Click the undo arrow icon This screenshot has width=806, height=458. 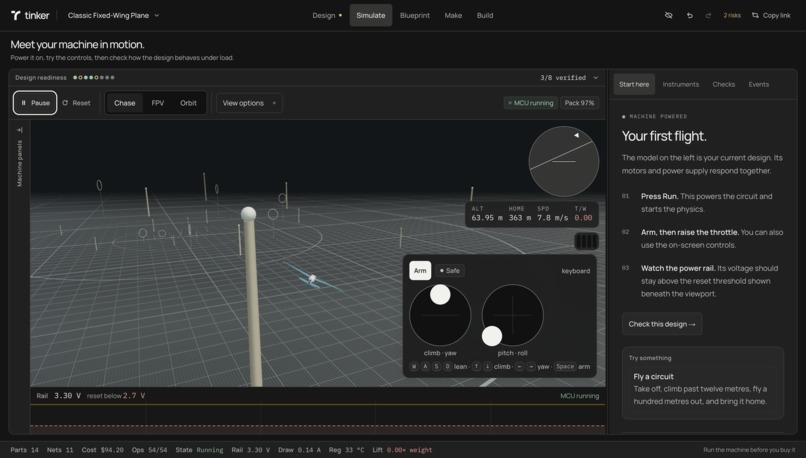click(x=690, y=15)
